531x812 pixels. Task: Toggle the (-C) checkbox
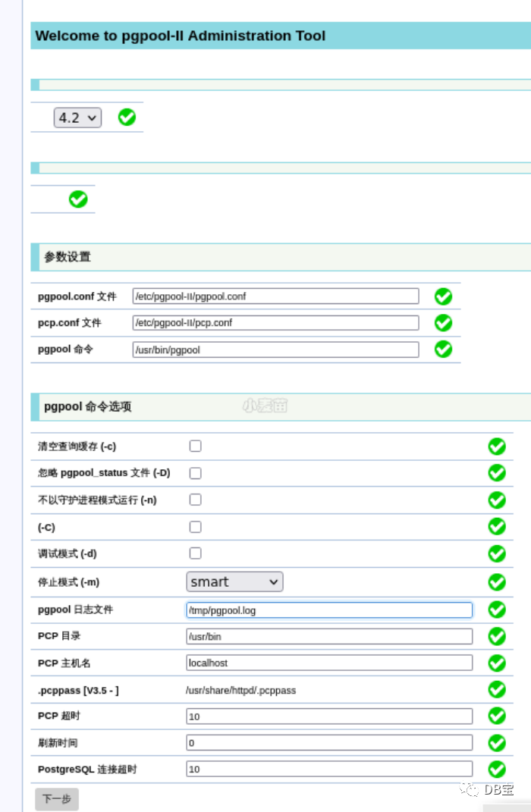[x=195, y=527]
